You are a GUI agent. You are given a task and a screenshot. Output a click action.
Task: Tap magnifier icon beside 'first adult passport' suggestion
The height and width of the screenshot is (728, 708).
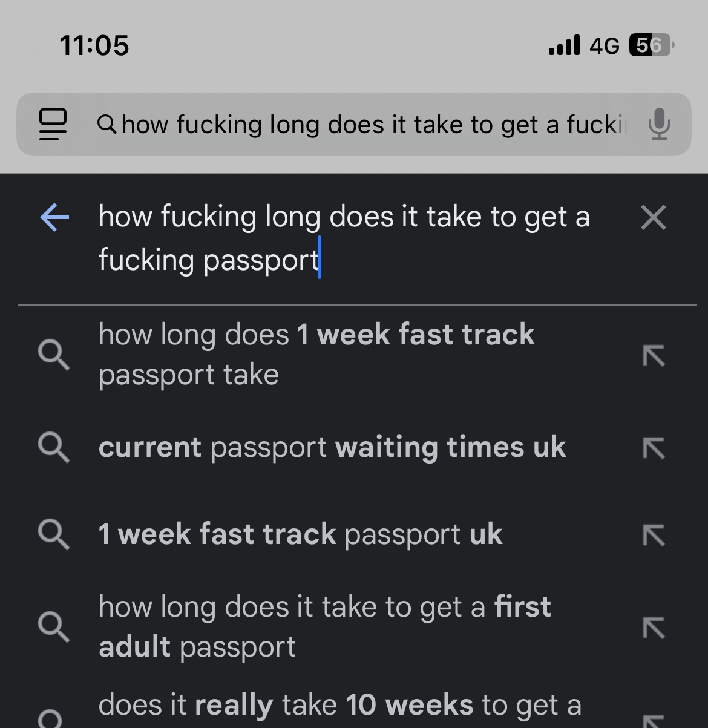(54, 626)
